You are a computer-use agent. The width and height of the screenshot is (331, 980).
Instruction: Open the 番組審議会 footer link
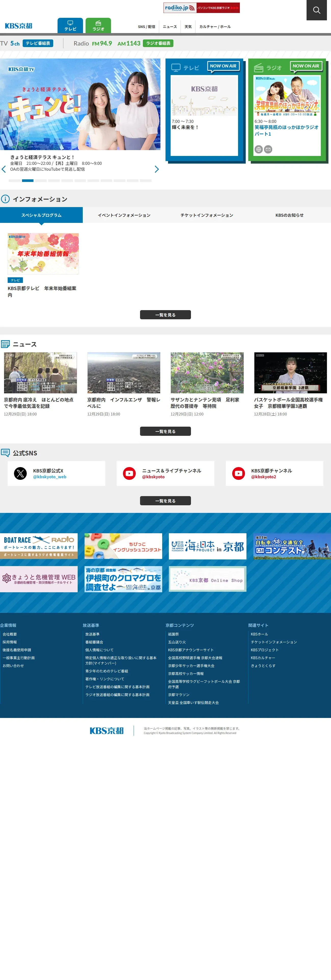94,642
